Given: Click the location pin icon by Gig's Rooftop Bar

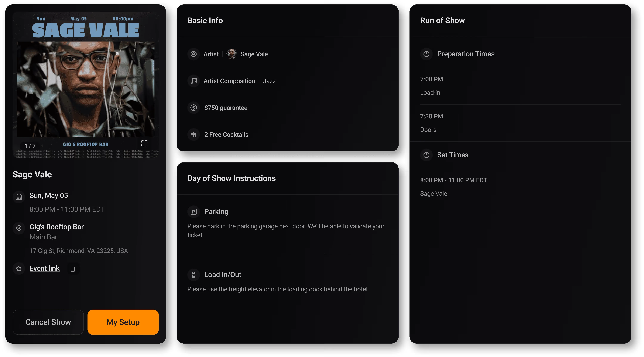Looking at the screenshot, I should 19,228.
